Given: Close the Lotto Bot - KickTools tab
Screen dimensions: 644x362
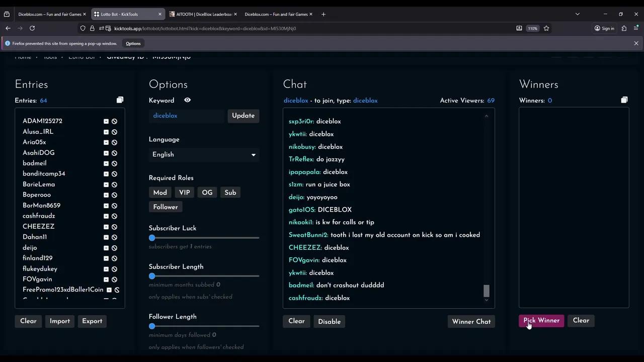Looking at the screenshot, I should (x=160, y=14).
